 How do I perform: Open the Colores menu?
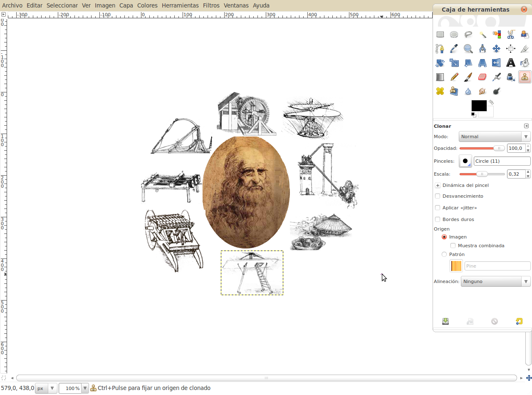point(147,5)
